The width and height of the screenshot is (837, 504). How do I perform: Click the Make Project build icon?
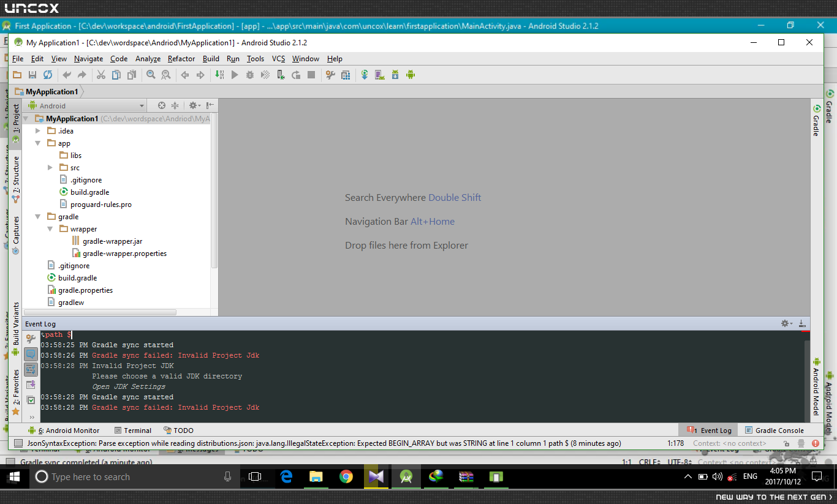click(x=219, y=75)
